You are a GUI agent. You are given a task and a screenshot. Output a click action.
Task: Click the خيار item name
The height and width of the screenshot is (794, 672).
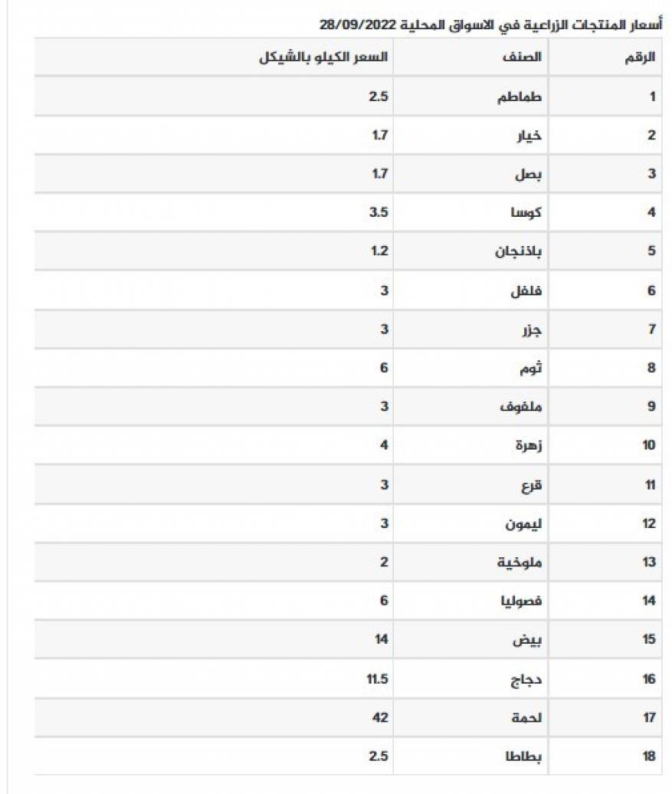tap(528, 136)
